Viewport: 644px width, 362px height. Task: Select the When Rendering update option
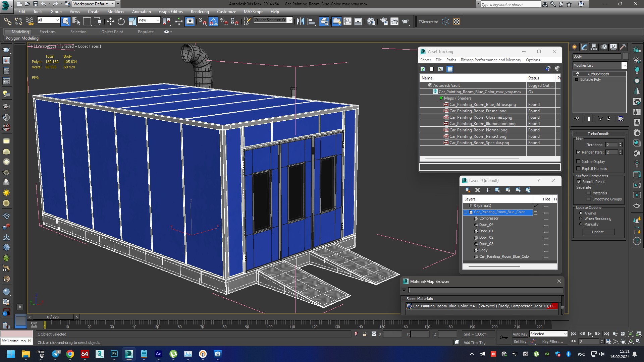pyautogui.click(x=581, y=219)
